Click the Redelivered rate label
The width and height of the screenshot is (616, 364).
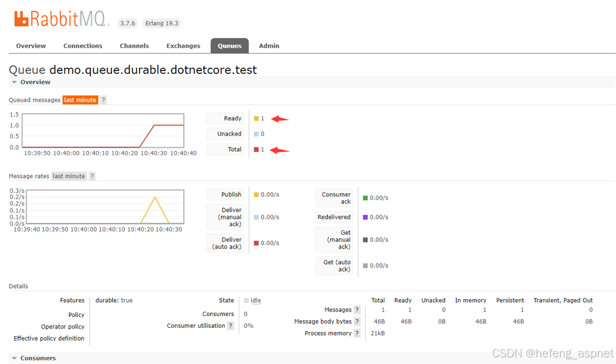[x=334, y=217]
